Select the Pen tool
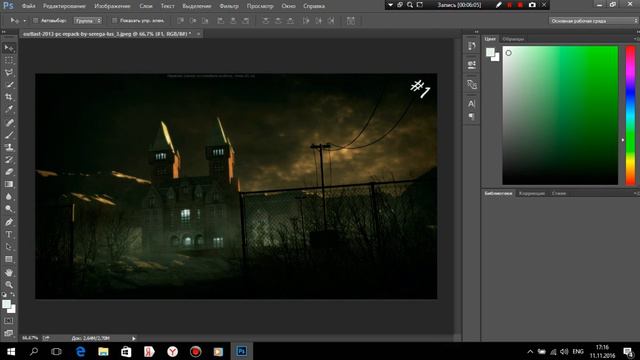The height and width of the screenshot is (360, 640). 9,222
